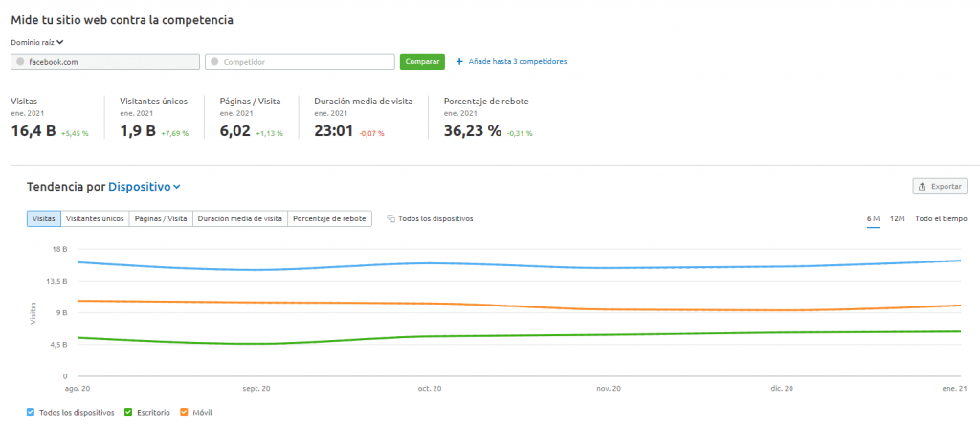Click the +7,69 % unique visitors change
980x431 pixels.
coord(174,134)
